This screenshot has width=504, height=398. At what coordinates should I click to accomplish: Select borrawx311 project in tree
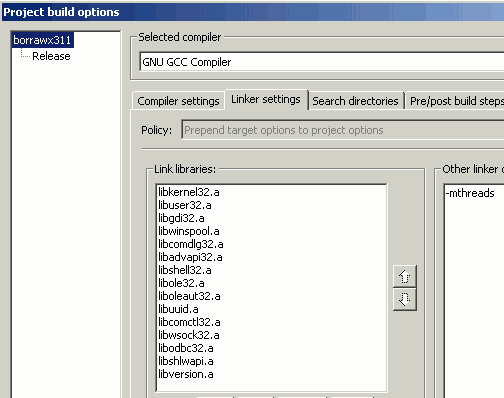42,40
